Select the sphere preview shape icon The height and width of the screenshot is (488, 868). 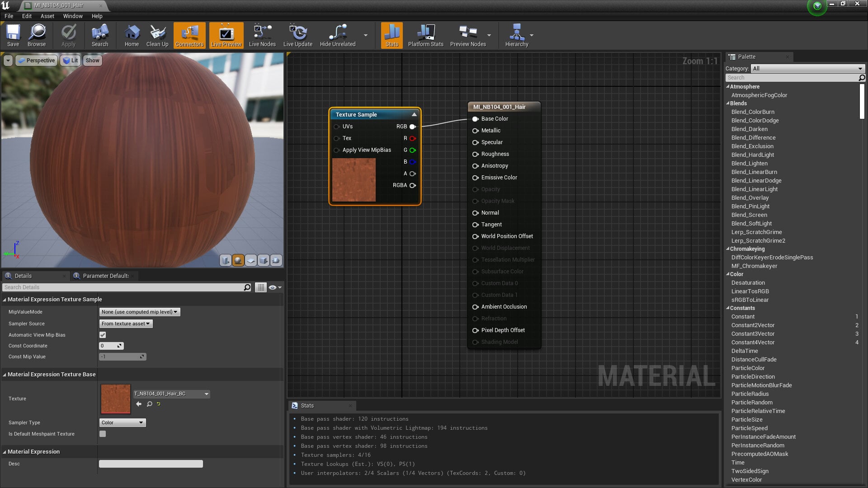tap(238, 260)
